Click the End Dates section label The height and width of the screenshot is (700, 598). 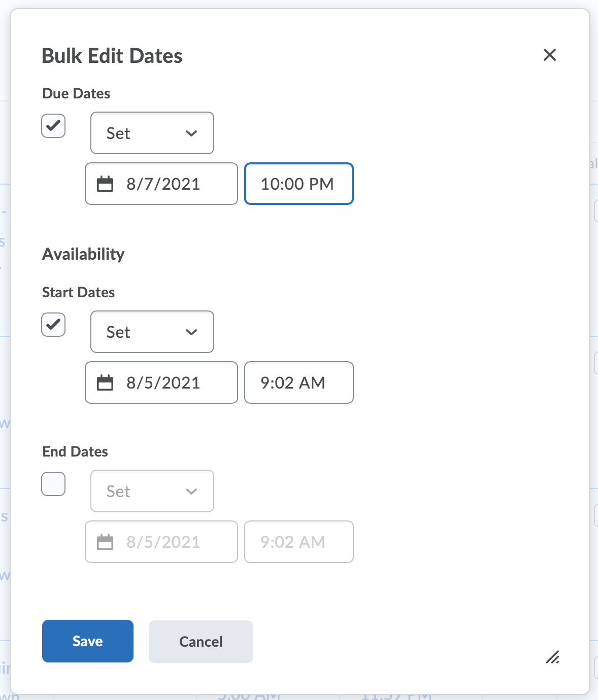point(75,451)
